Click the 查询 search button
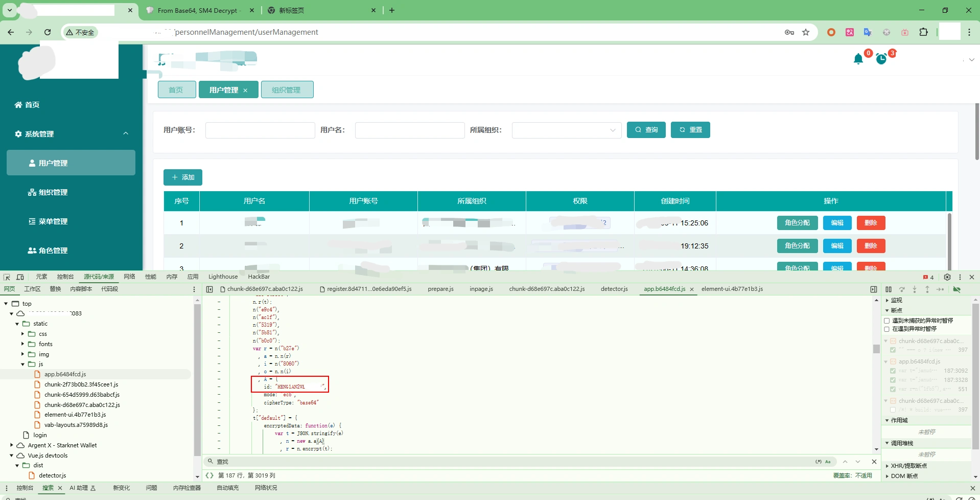 point(646,130)
